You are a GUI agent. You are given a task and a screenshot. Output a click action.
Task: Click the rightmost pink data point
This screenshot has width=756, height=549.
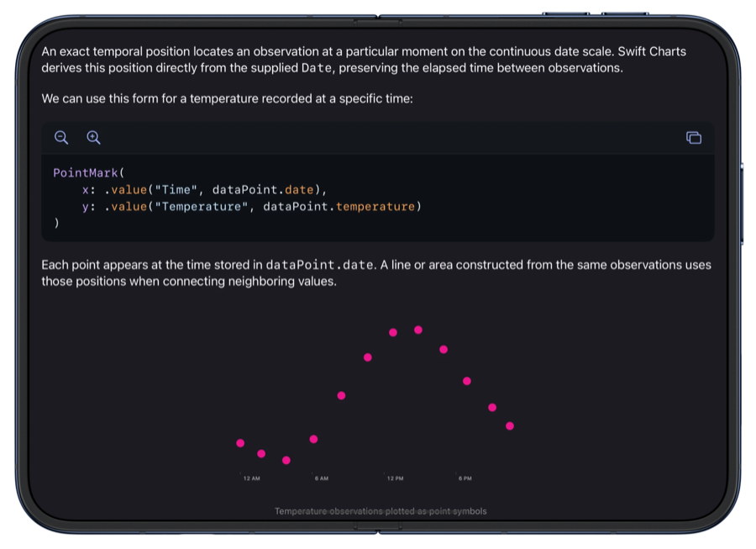[x=510, y=426]
